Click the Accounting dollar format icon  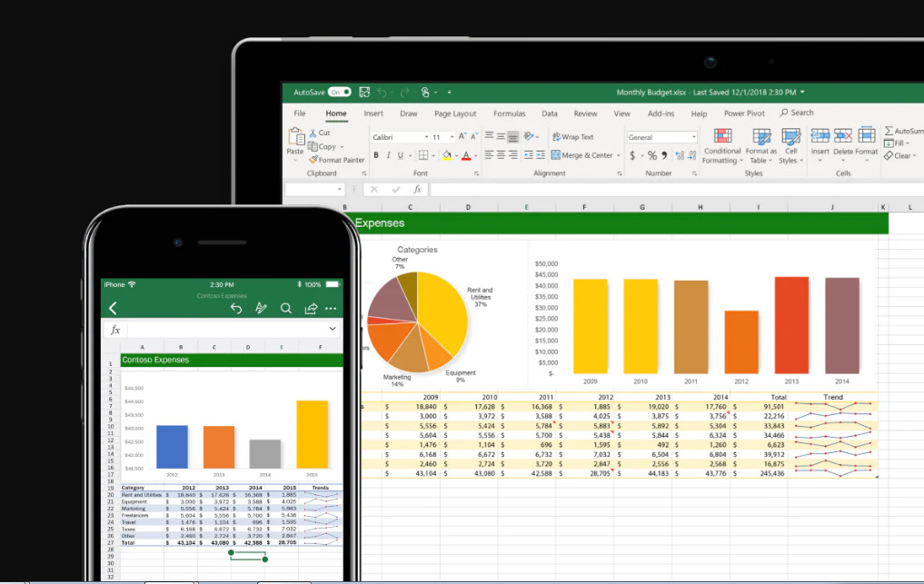pos(632,155)
